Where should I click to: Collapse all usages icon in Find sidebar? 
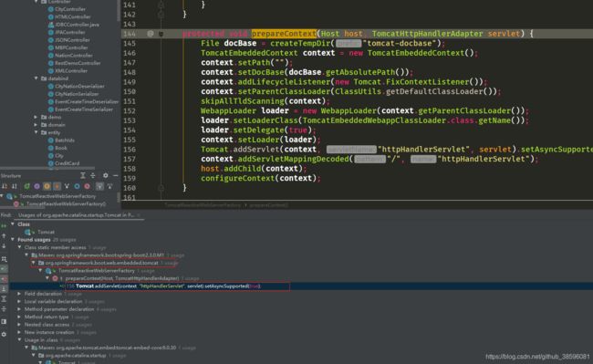pos(4,309)
